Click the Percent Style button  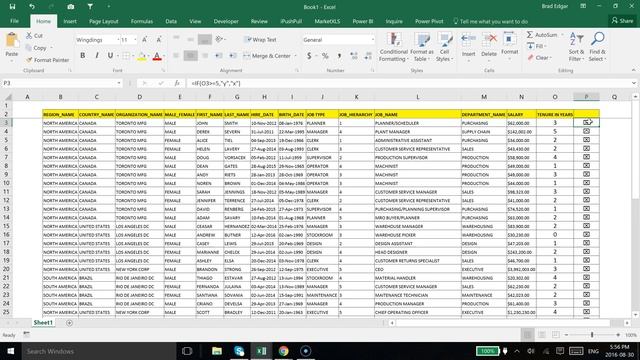[x=325, y=56]
